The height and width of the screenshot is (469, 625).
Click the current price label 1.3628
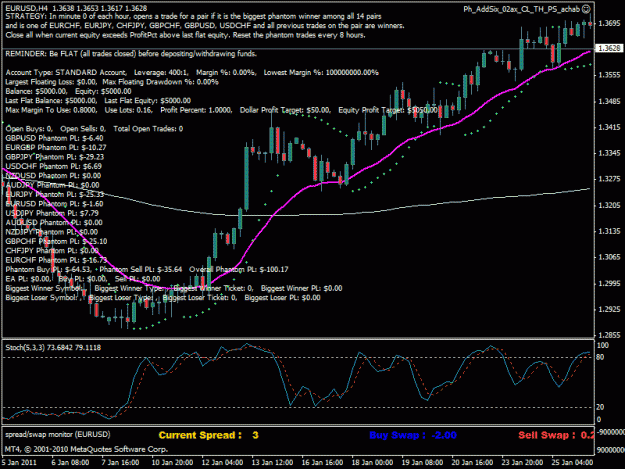pos(609,48)
